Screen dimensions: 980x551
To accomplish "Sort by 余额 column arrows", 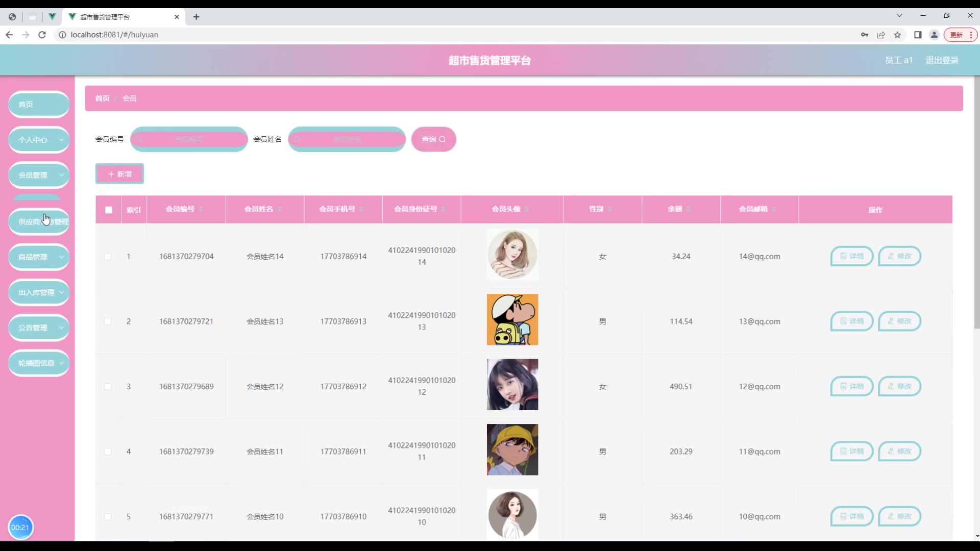I will point(688,209).
